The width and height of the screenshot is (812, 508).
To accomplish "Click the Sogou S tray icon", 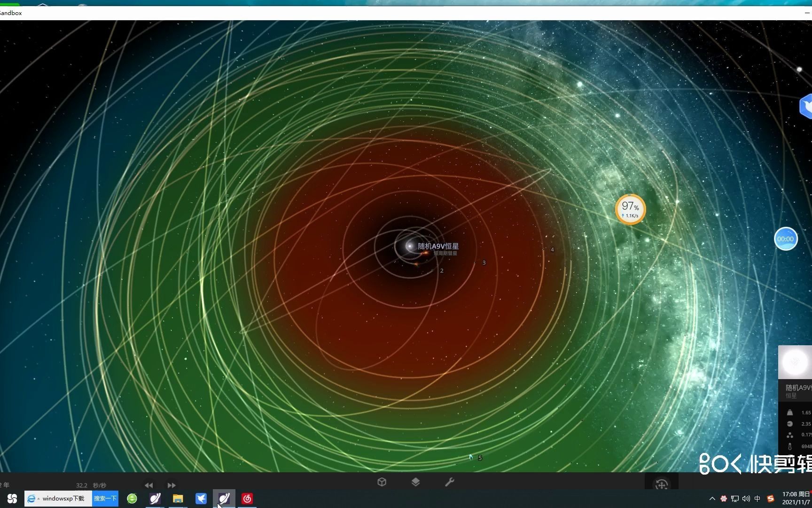I will [x=771, y=499].
